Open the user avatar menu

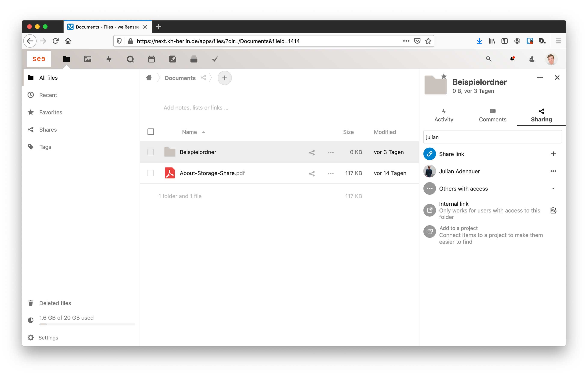[x=551, y=59]
